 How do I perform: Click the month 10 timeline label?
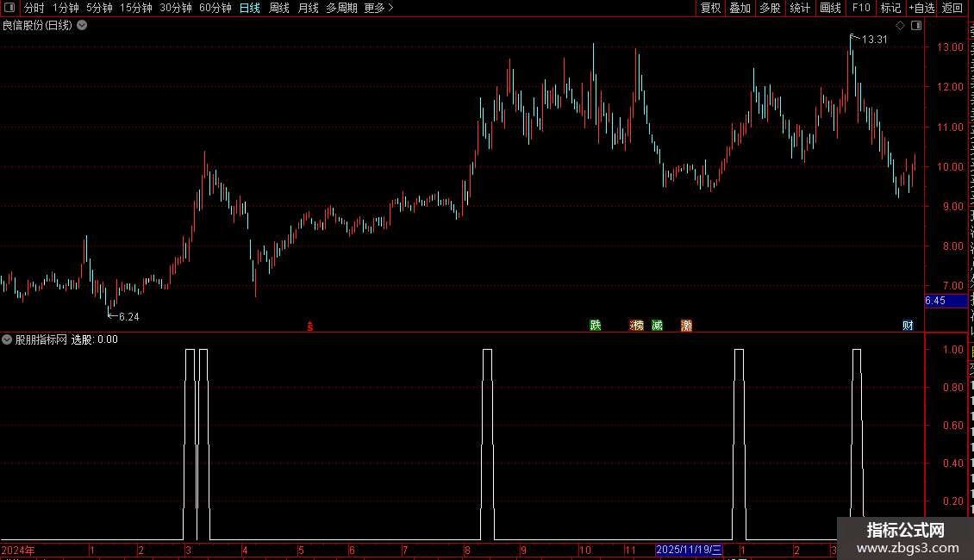[584, 550]
